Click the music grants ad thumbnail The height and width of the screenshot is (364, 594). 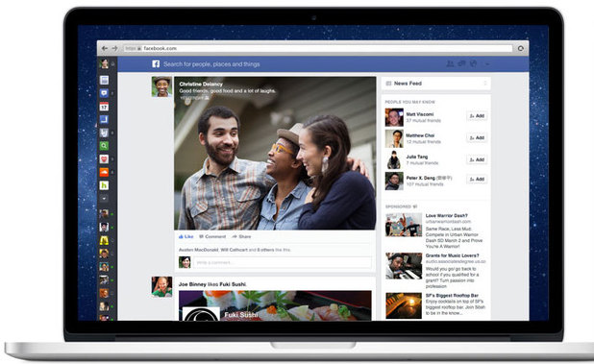click(x=404, y=266)
